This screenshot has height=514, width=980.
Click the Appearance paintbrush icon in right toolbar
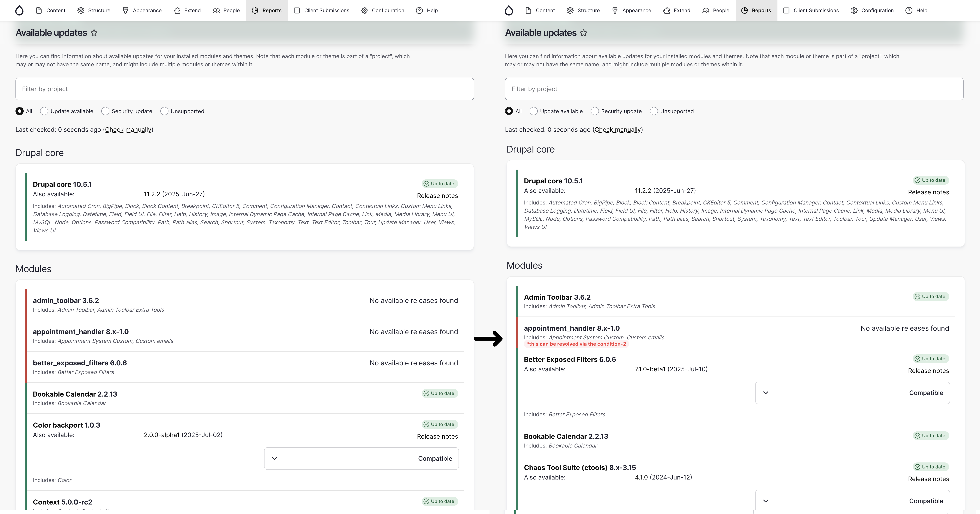coord(615,10)
